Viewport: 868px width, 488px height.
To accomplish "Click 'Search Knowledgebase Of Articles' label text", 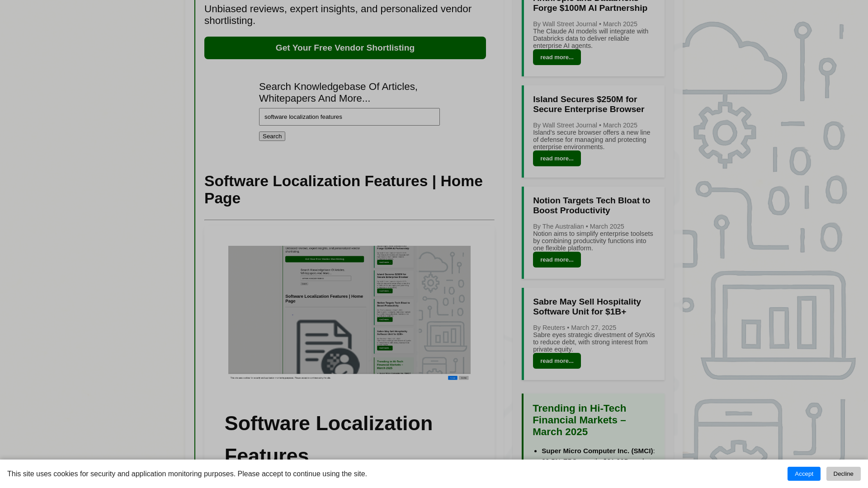I will [338, 93].
